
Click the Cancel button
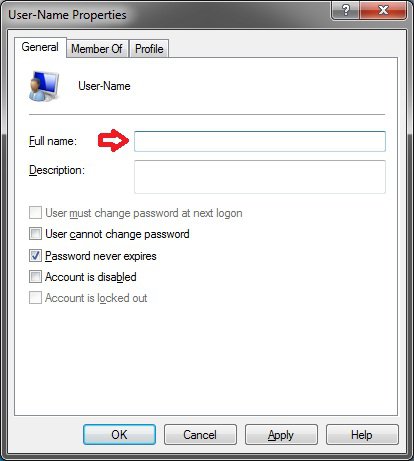(x=200, y=434)
